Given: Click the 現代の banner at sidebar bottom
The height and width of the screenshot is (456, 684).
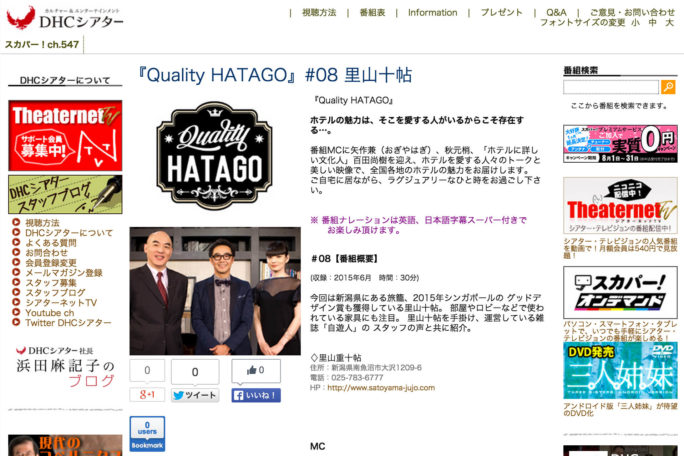Looking at the screenshot, I should tap(65, 445).
